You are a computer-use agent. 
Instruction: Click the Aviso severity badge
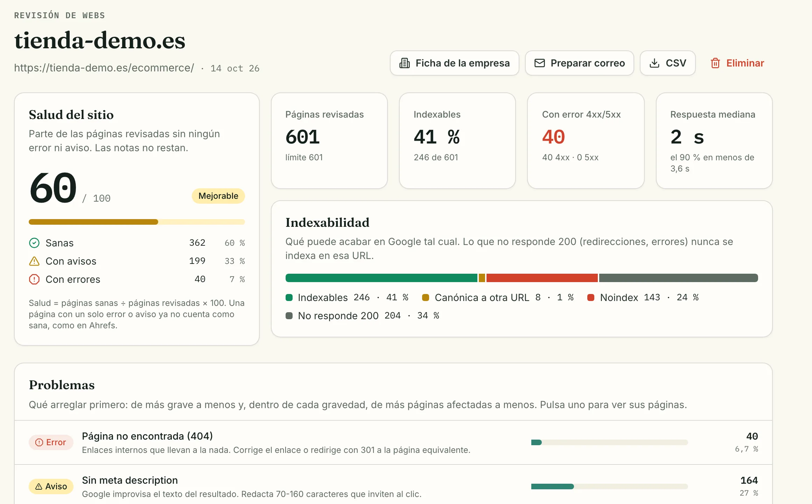51,486
